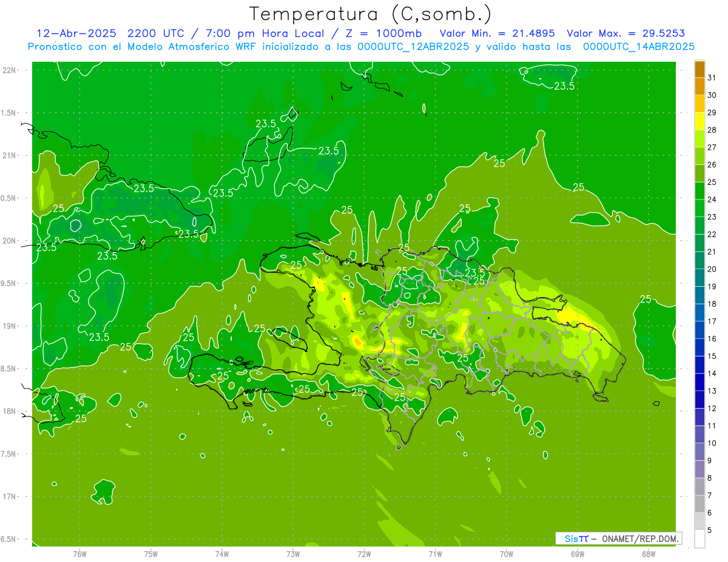Click the '31' legend value
The image size is (728, 562).
(712, 78)
